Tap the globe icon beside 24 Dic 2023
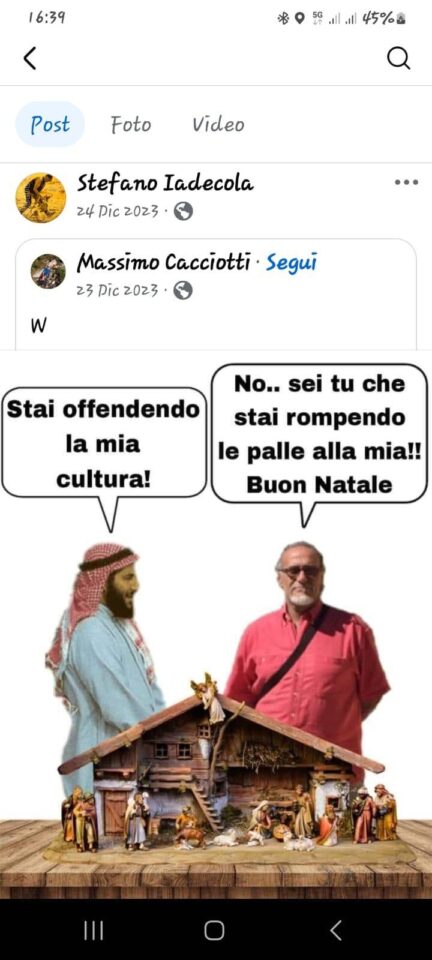Viewport: 432px width, 960px height. 183,212
